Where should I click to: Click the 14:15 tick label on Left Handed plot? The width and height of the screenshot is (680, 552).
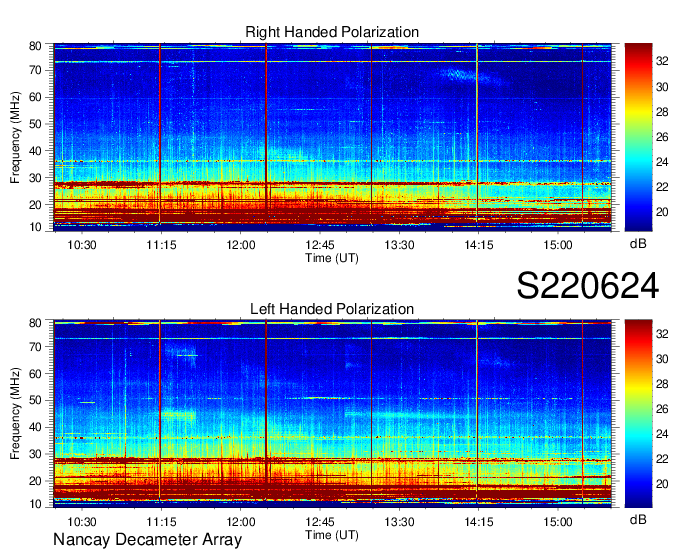point(479,522)
